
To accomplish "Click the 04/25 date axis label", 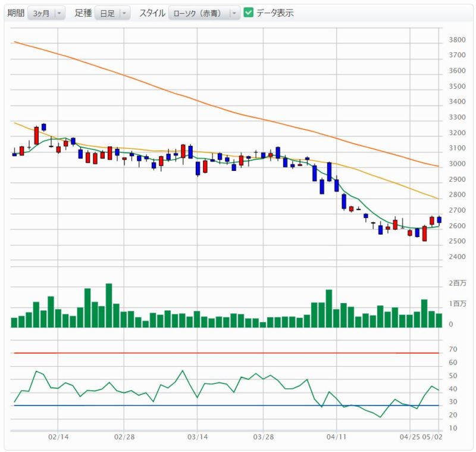I will (x=410, y=437).
